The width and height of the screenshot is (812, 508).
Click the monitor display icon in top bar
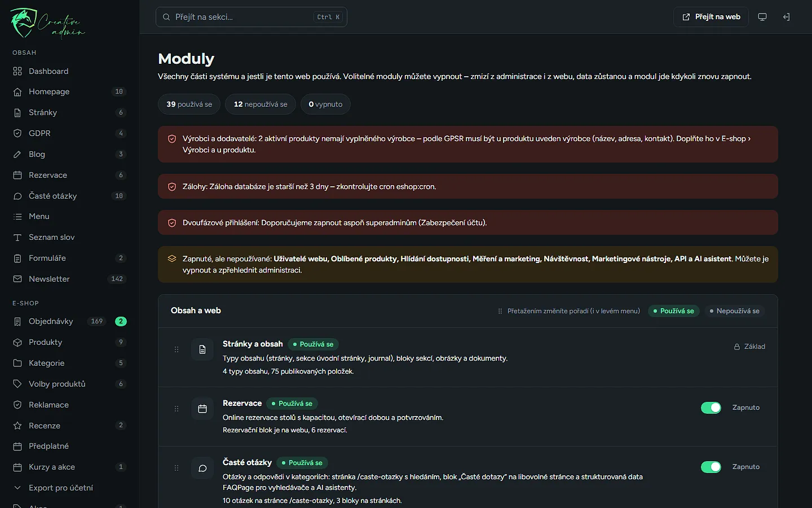(x=762, y=17)
